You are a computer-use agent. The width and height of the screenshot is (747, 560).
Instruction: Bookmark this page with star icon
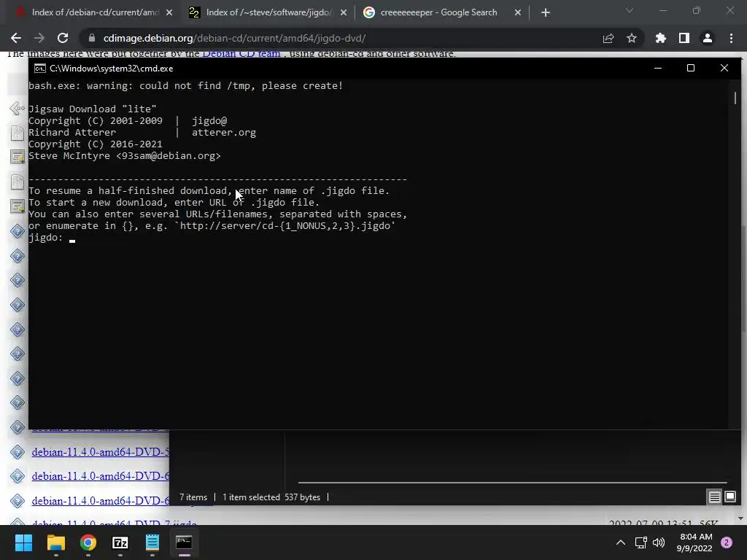point(632,38)
